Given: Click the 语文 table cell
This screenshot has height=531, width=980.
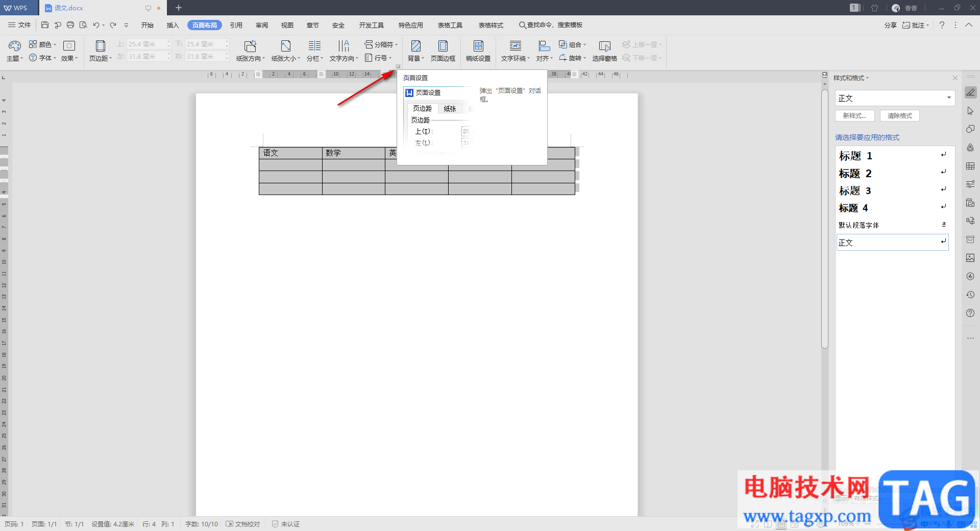Looking at the screenshot, I should [x=290, y=153].
